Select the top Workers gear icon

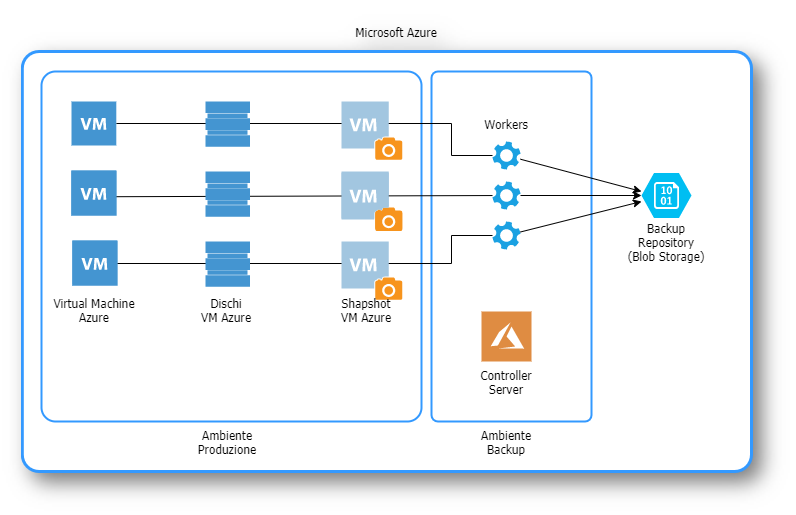(x=506, y=155)
